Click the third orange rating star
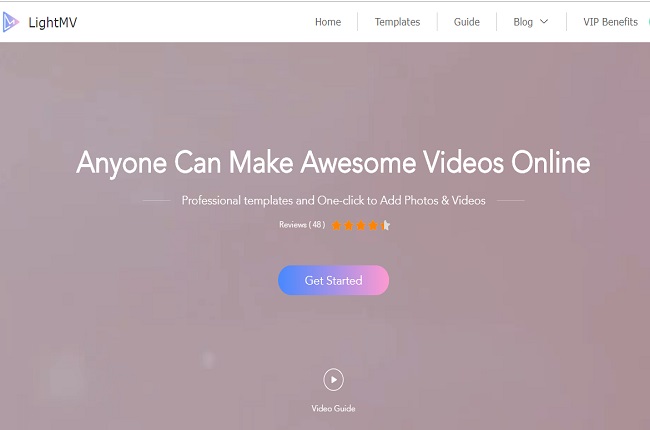 tap(361, 225)
